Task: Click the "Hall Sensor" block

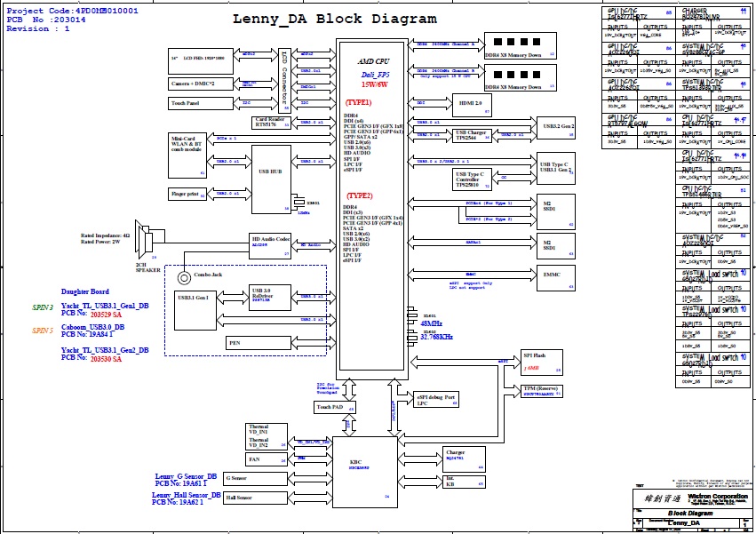Action: 255,498
